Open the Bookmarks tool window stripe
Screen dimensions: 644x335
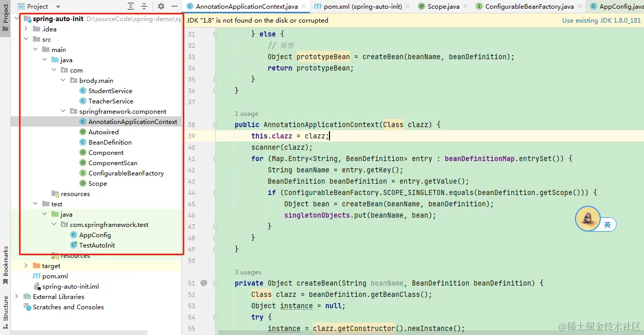pyautogui.click(x=6, y=266)
